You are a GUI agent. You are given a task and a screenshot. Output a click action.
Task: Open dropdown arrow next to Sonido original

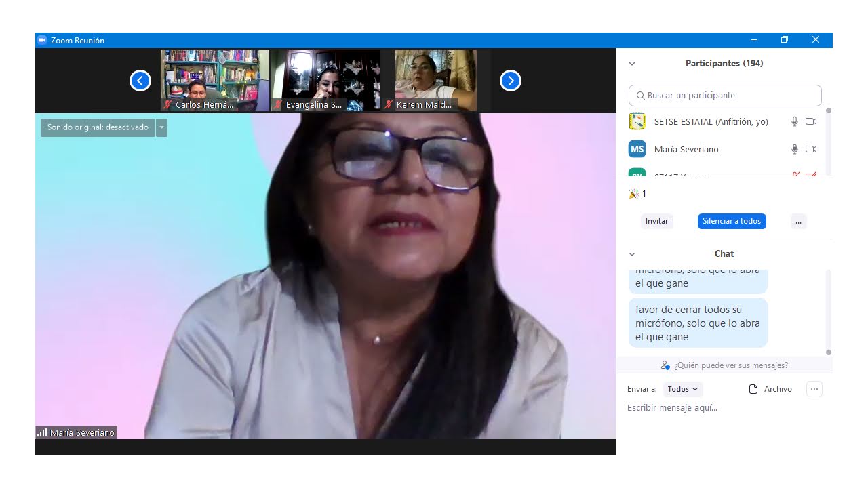[x=161, y=127]
